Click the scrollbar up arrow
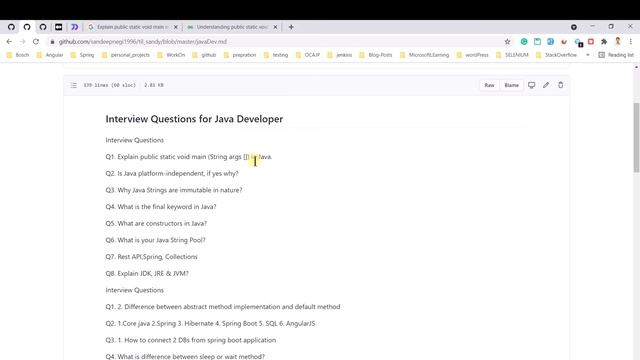 click(x=636, y=67)
